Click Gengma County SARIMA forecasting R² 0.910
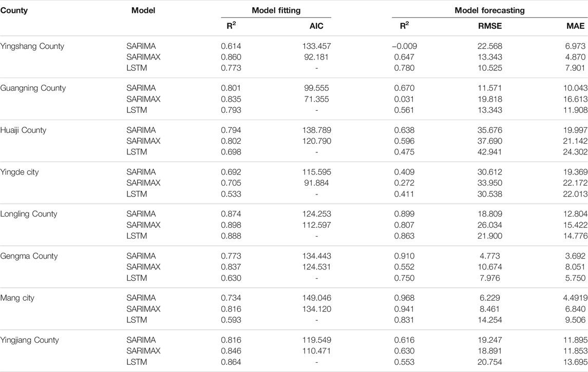Screen dimensions: 588x372 point(404,256)
